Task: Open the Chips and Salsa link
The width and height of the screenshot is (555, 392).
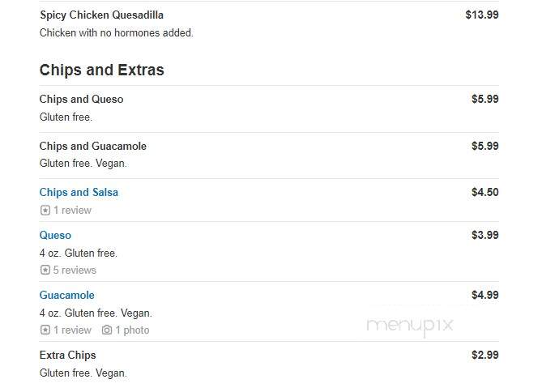Action: [x=79, y=192]
